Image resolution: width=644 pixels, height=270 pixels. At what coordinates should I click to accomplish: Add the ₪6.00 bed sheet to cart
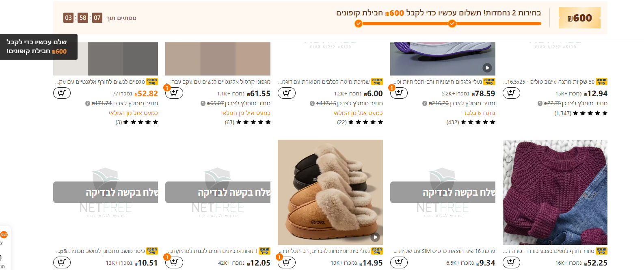pyautogui.click(x=287, y=93)
